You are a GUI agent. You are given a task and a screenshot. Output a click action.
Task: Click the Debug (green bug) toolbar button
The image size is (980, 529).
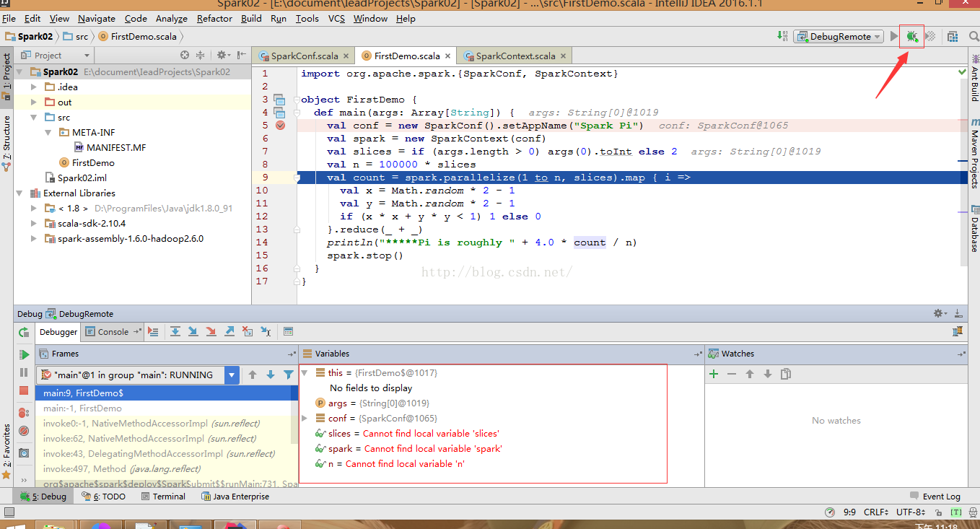click(x=912, y=36)
